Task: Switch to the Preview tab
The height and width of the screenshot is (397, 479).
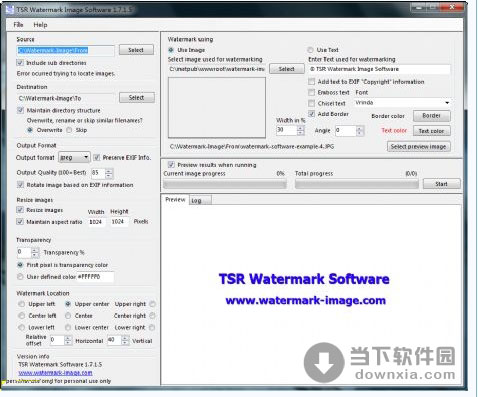Action: [175, 199]
